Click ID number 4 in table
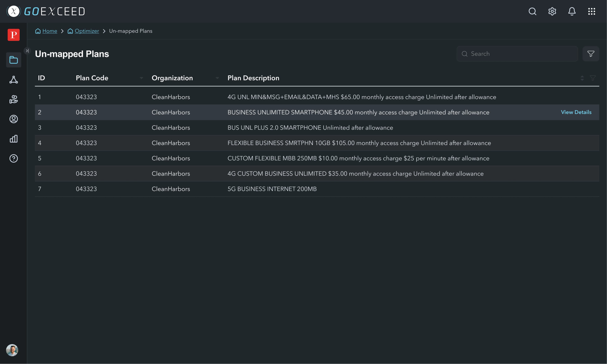Screen dimensions: 607x364 pos(40,143)
